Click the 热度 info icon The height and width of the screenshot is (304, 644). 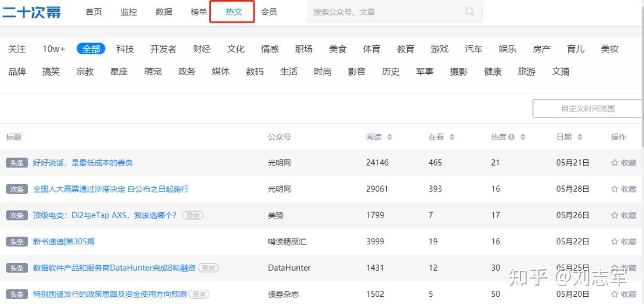point(512,137)
